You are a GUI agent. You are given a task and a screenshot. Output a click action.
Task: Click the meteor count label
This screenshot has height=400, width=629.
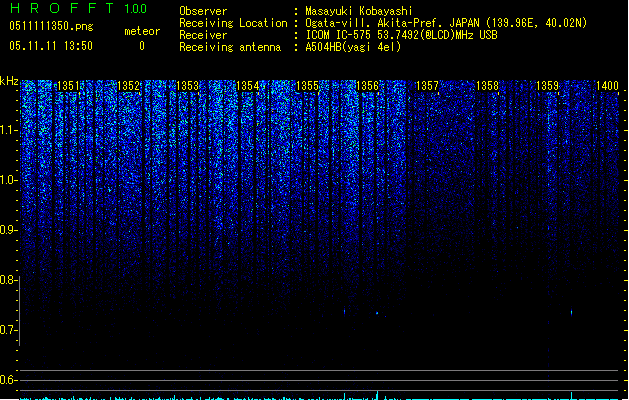coord(142,31)
